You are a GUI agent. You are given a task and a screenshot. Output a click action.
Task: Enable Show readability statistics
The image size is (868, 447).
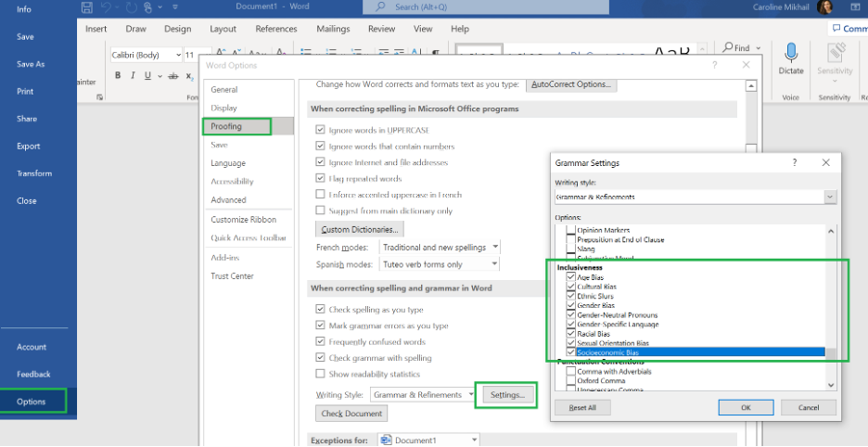(320, 374)
